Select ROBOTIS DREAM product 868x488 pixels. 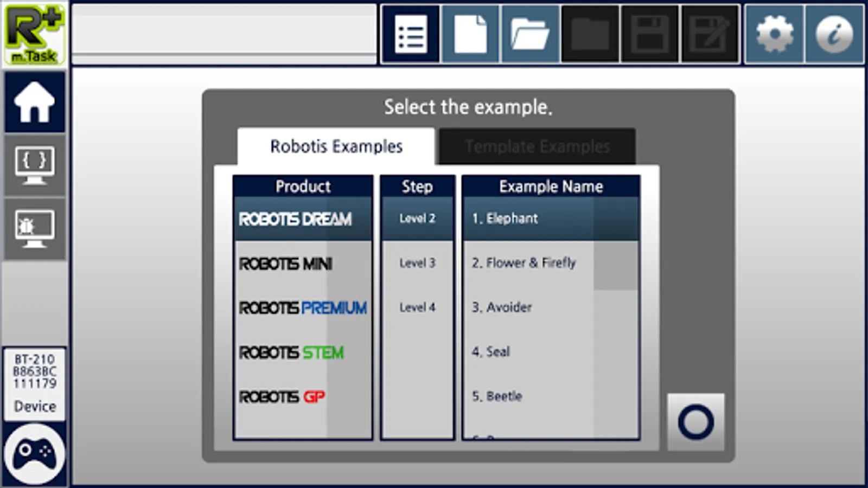click(x=303, y=219)
